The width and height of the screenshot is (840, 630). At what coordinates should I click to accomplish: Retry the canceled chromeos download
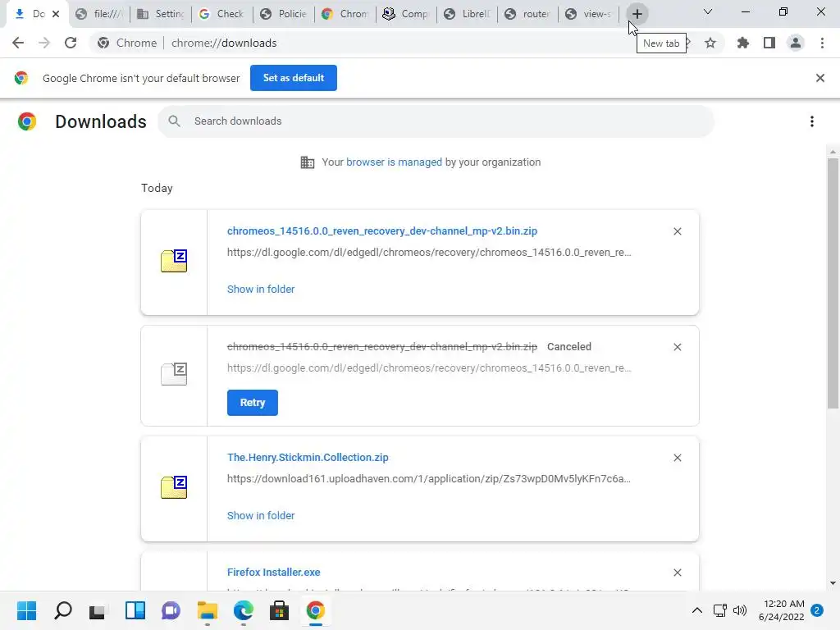pyautogui.click(x=253, y=403)
